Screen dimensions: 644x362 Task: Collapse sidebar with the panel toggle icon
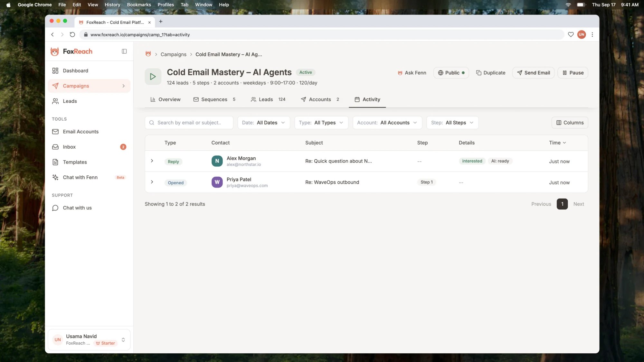click(x=124, y=51)
